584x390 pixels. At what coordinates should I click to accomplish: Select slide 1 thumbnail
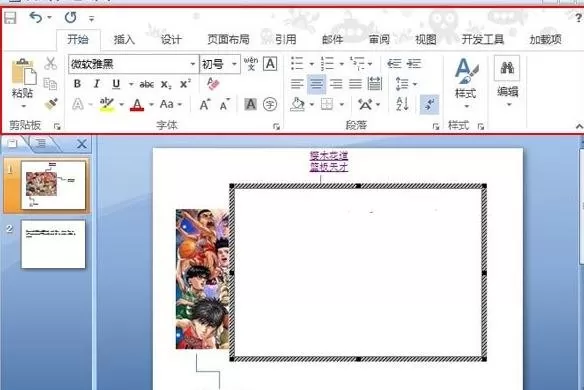coord(53,185)
